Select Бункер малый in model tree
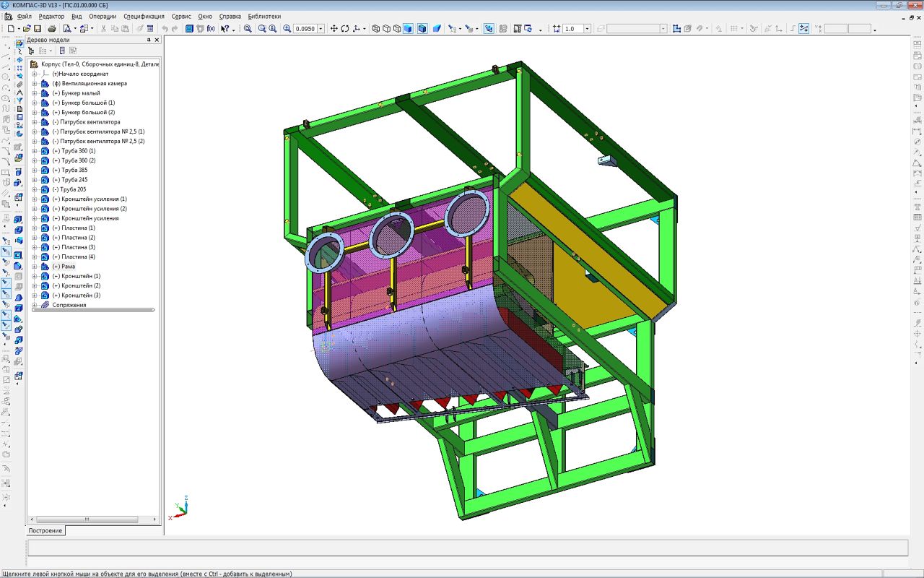The width and height of the screenshot is (924, 578). point(80,93)
